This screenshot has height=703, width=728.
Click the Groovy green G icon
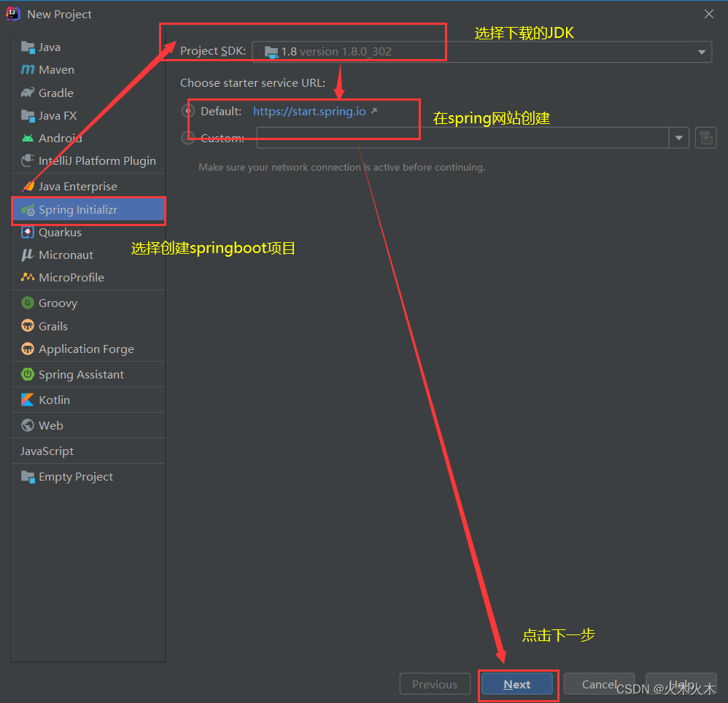click(x=28, y=303)
